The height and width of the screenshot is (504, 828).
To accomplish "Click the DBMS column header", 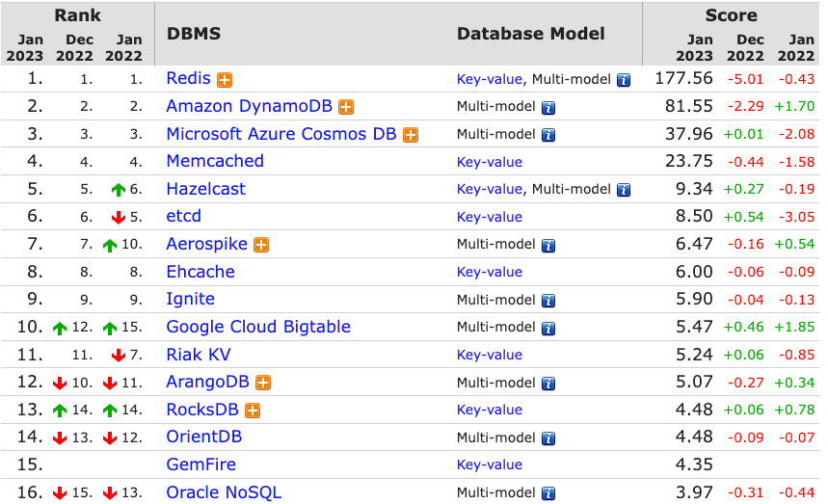I will point(194,34).
